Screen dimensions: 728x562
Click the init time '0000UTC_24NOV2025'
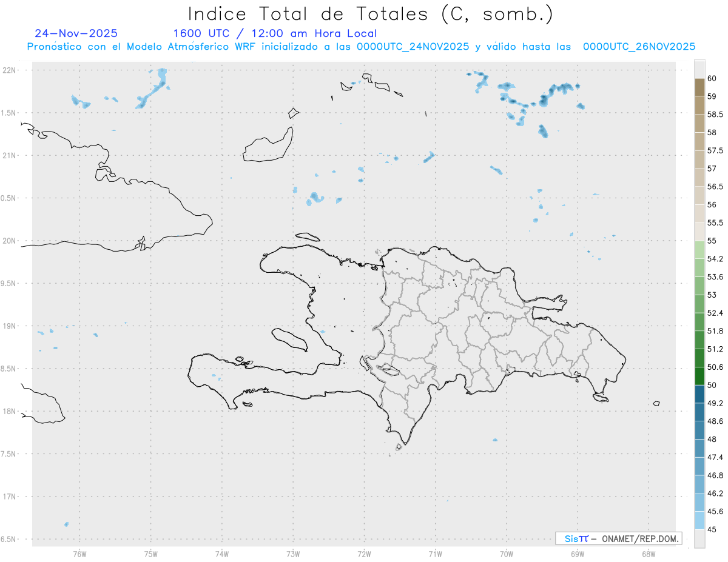click(413, 47)
